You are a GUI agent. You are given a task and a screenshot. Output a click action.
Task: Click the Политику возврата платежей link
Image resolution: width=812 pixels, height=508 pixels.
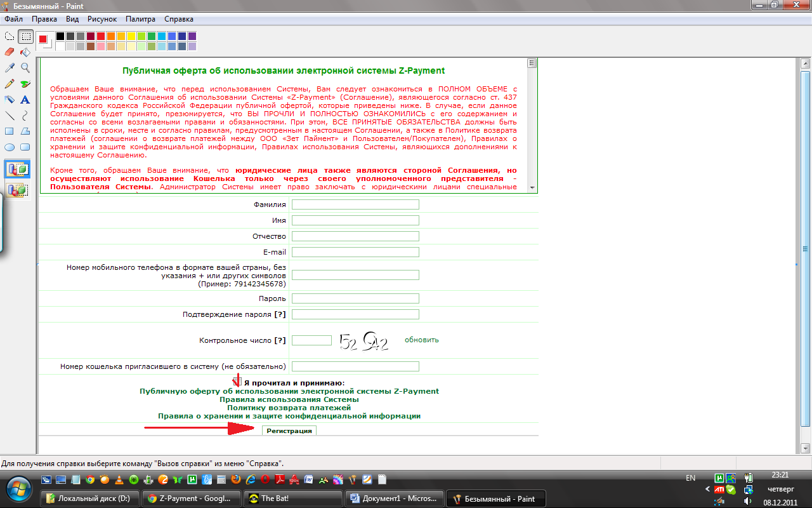(x=289, y=408)
